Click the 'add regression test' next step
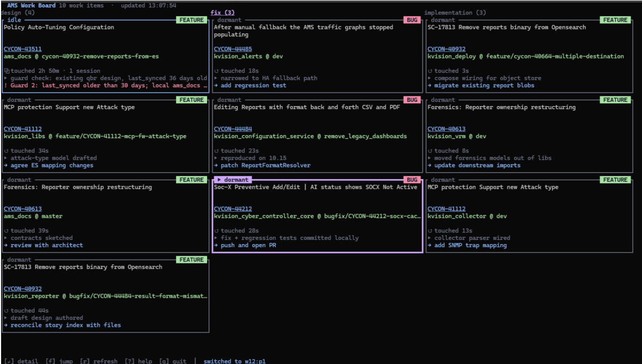 [x=250, y=85]
